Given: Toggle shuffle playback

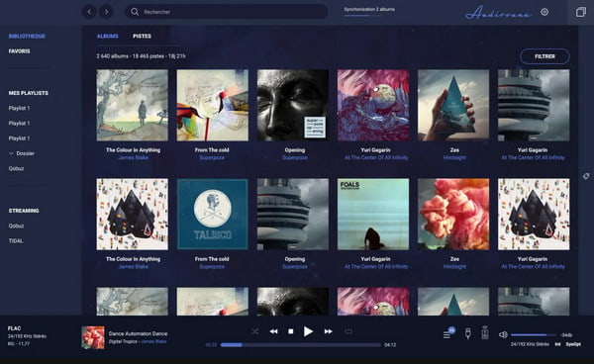Looking at the screenshot, I should click(255, 331).
